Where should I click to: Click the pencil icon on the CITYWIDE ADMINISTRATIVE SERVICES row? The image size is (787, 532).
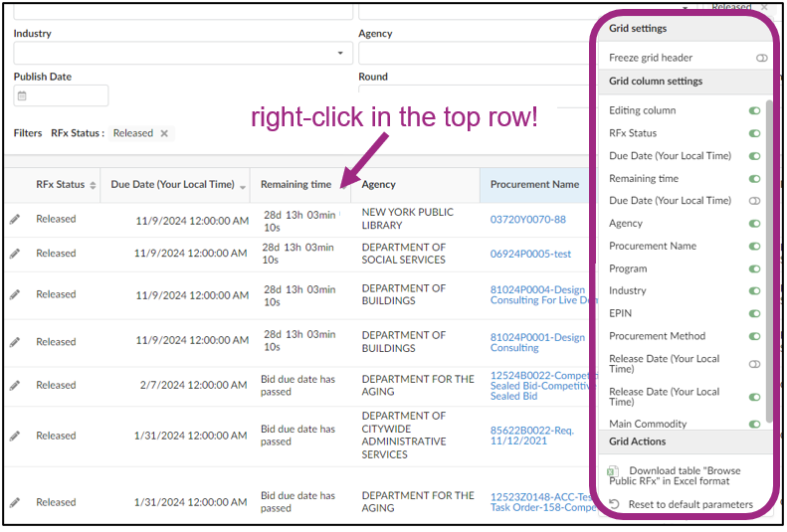pos(15,436)
